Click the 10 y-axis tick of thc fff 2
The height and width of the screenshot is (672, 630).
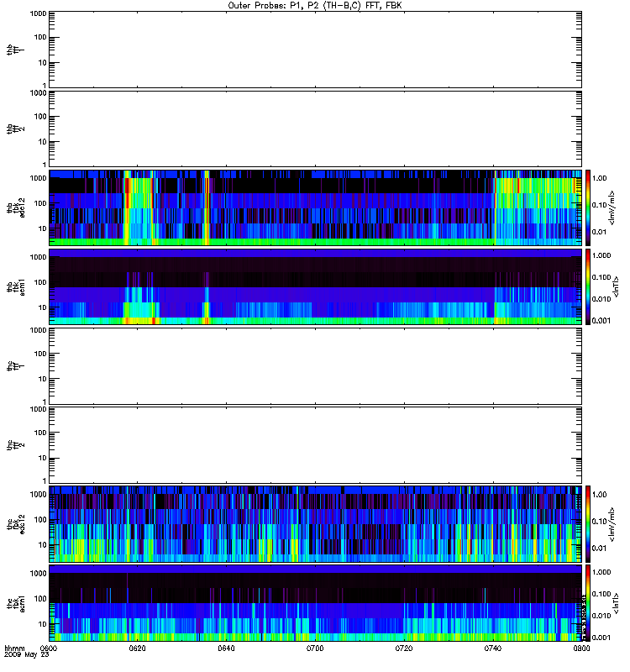point(43,458)
